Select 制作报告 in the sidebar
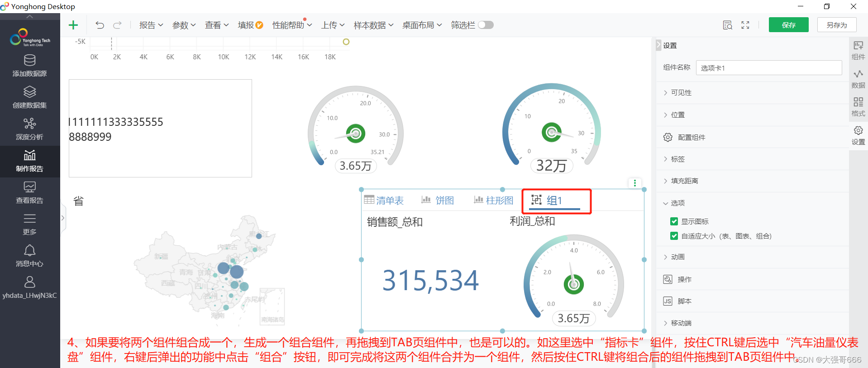 tap(30, 161)
